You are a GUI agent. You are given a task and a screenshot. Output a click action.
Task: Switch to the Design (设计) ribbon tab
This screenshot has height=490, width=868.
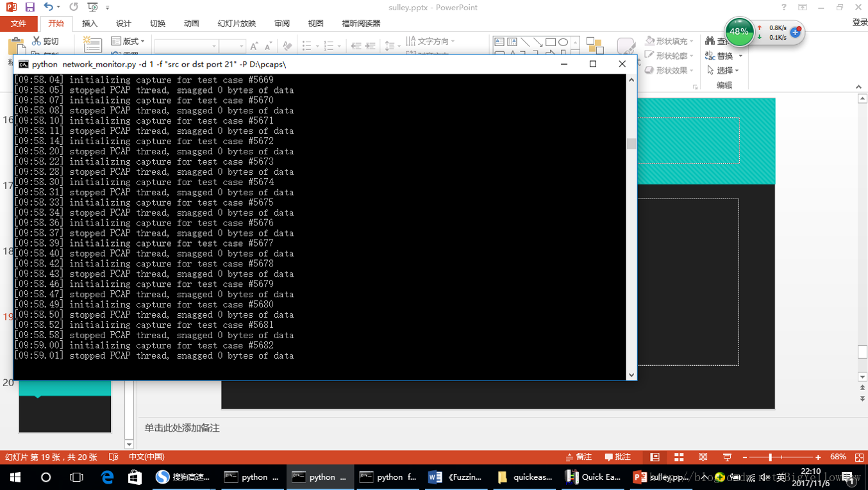124,23
